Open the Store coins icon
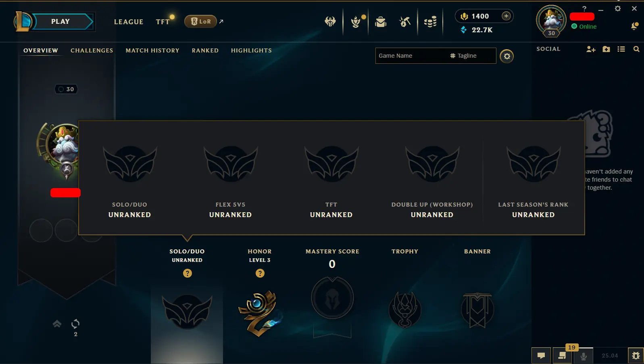Image resolution: width=644 pixels, height=364 pixels. click(x=430, y=22)
